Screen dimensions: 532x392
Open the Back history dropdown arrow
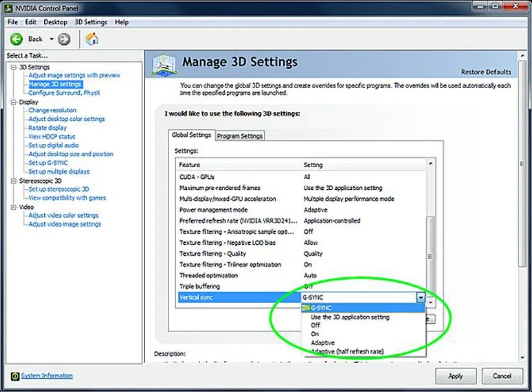pyautogui.click(x=52, y=39)
